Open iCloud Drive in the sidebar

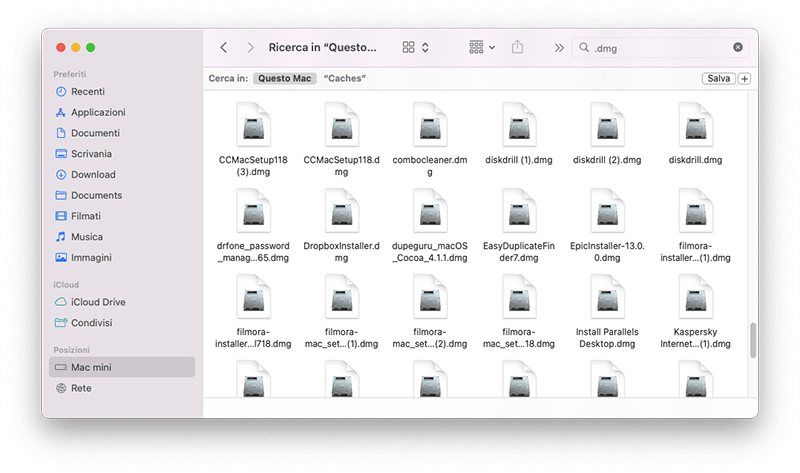point(121,302)
